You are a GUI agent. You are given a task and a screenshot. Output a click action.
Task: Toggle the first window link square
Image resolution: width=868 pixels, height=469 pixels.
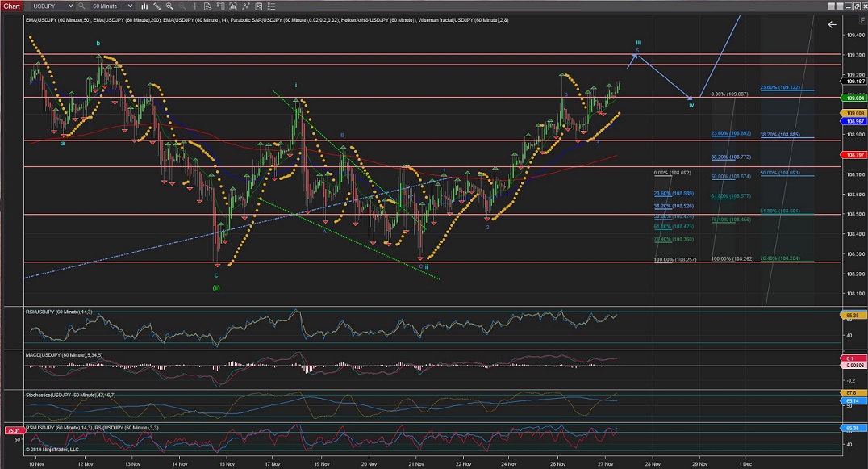click(830, 6)
